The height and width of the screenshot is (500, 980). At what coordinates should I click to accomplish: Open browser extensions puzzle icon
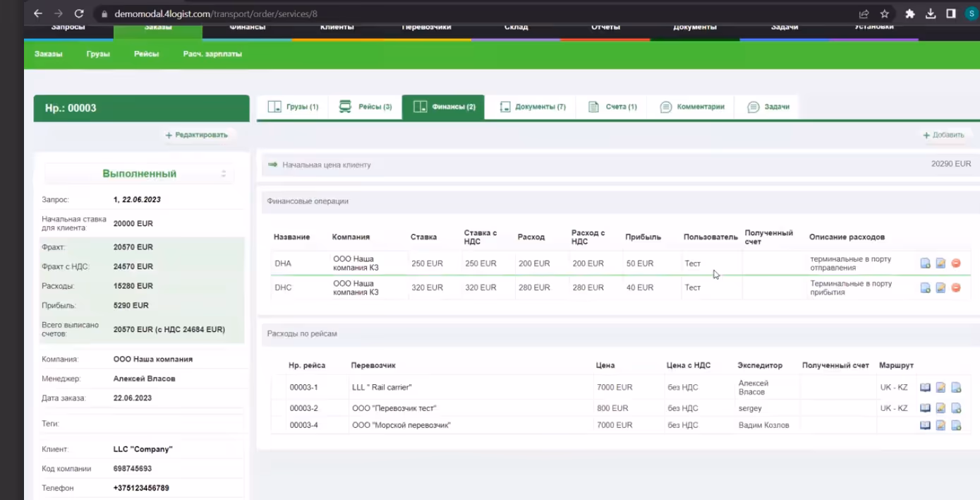(x=910, y=13)
